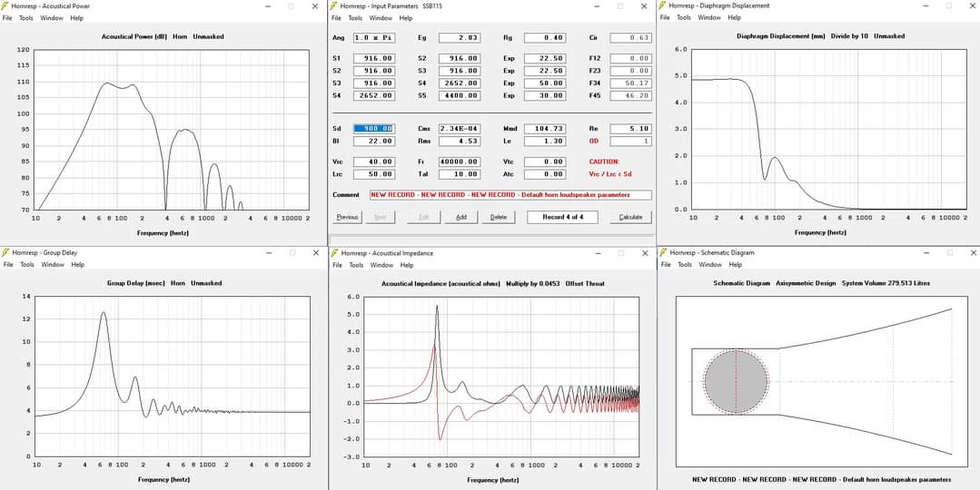Viewport: 980px width, 490px height.
Task: Click the 'Record 4 of 4' box
Action: (x=562, y=217)
